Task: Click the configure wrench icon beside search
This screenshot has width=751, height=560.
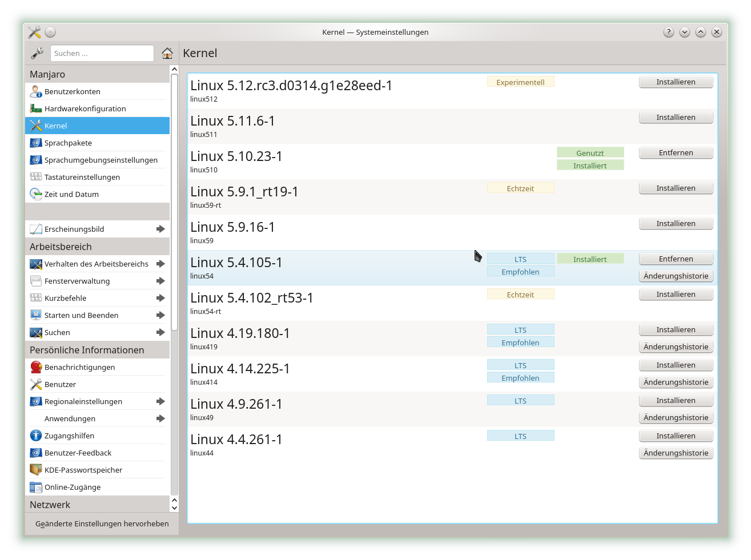Action: (x=37, y=53)
